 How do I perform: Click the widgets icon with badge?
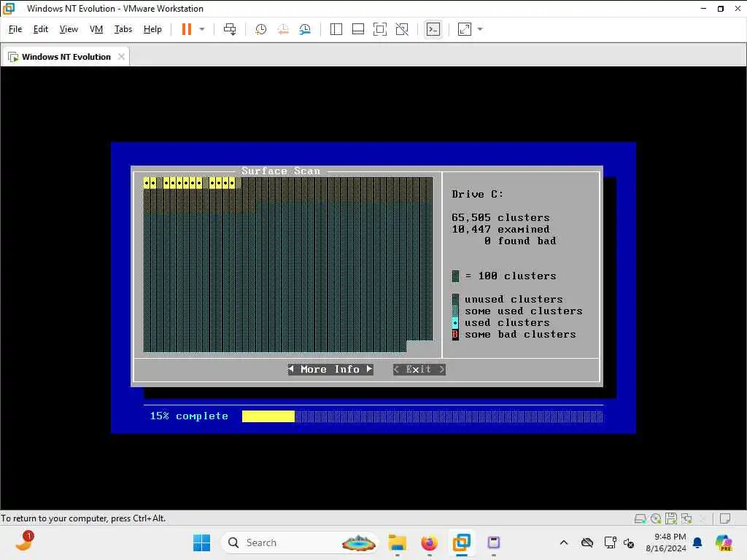pos(24,542)
